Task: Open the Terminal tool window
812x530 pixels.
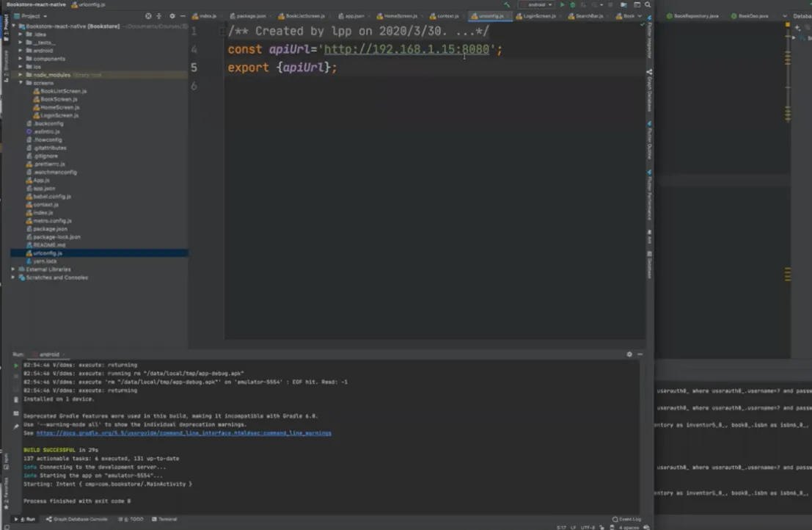Action: pos(165,519)
